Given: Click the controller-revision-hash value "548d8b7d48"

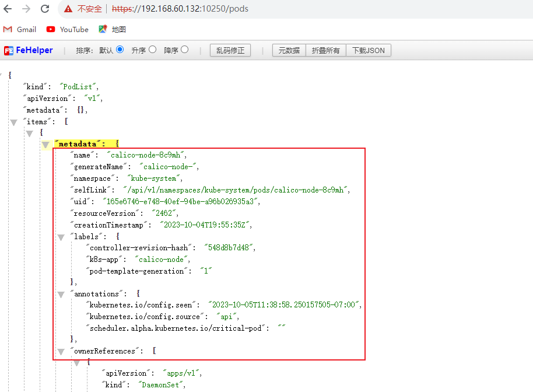Looking at the screenshot, I should (x=229, y=247).
